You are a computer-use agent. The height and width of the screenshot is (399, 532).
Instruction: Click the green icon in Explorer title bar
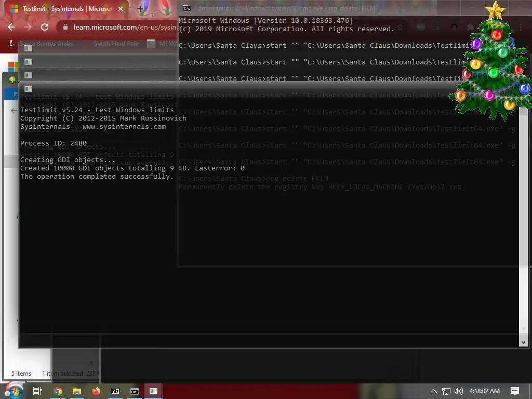click(x=12, y=79)
